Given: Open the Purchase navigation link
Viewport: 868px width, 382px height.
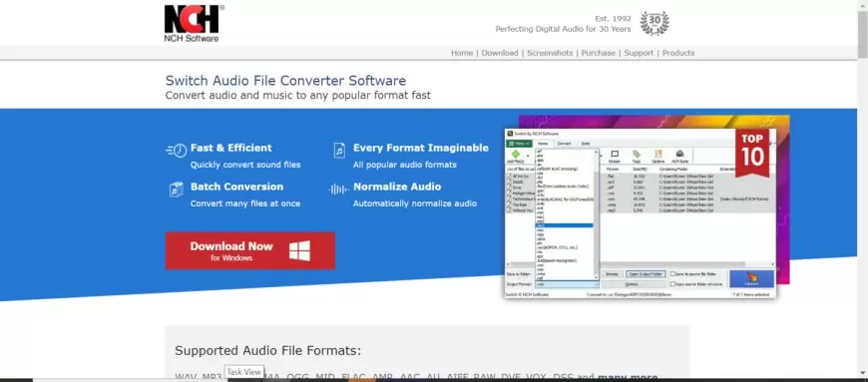Looking at the screenshot, I should [598, 53].
